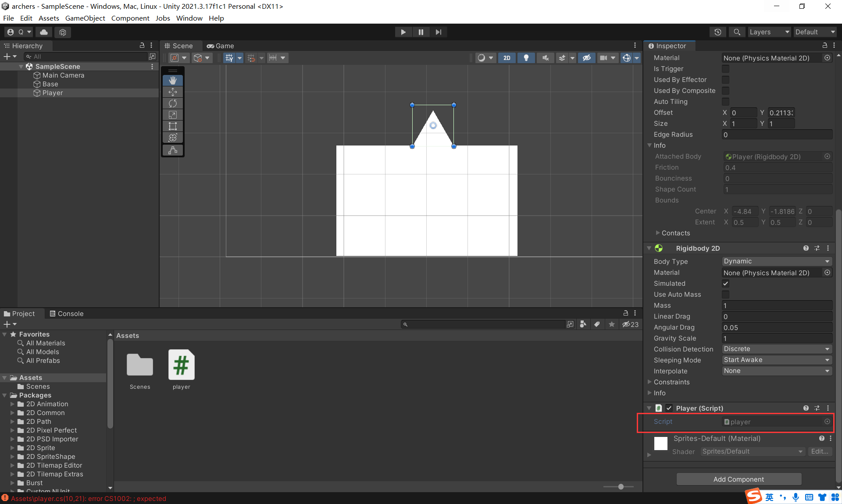This screenshot has width=842, height=504.
Task: Mute scene audio toggle icon
Action: pyautogui.click(x=545, y=58)
